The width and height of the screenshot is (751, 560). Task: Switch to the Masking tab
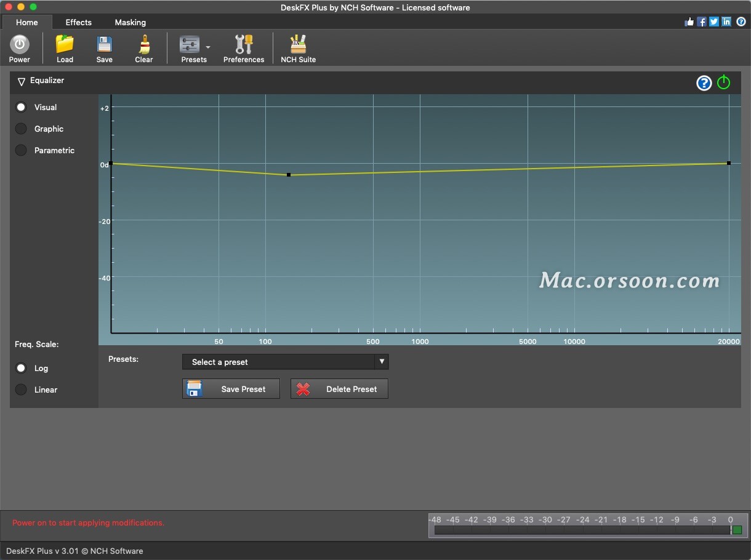(x=131, y=22)
